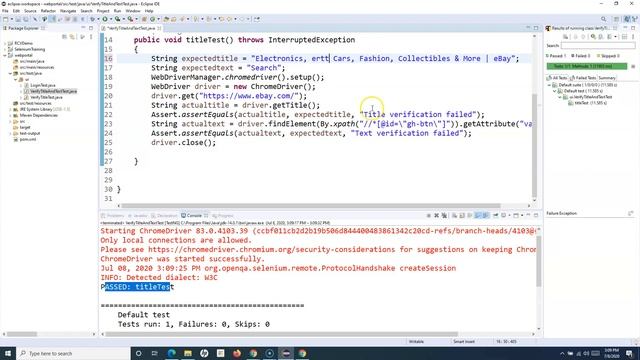Collapse the webportal project node

5,56
